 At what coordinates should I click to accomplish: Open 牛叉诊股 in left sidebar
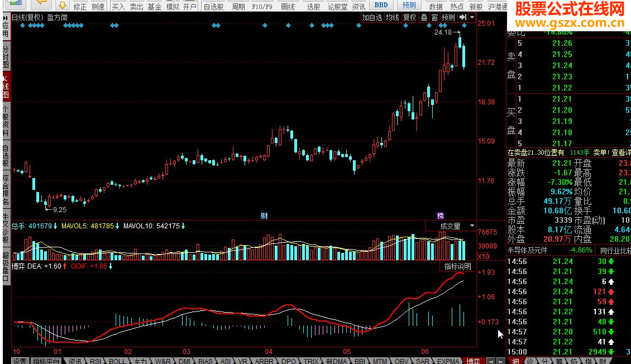6,228
